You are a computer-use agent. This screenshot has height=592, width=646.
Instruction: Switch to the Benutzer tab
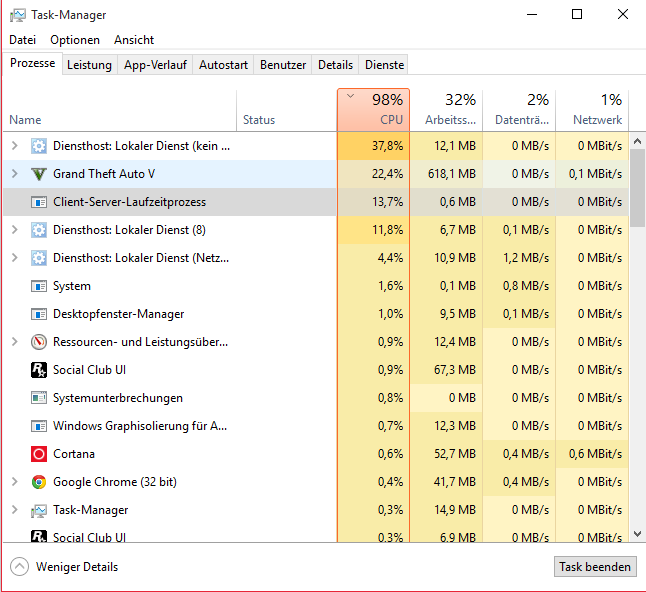click(283, 65)
